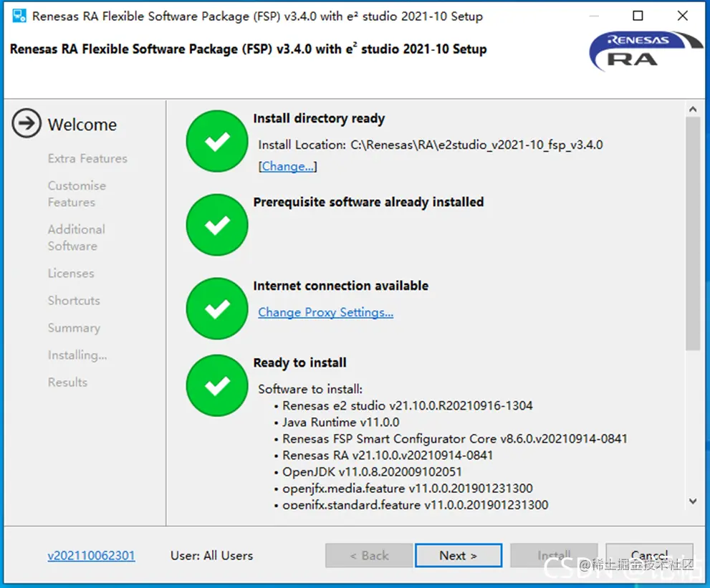710x588 pixels.
Task: Close the setup window
Action: tap(682, 16)
